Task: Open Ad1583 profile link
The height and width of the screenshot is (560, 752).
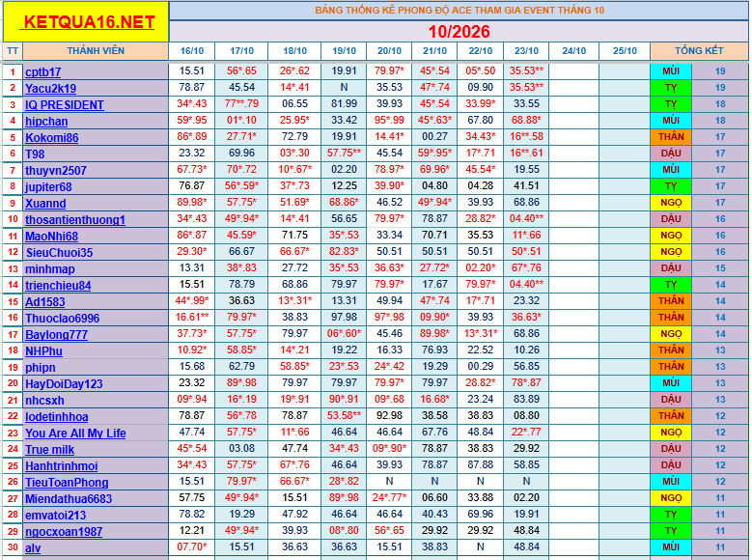Action: tap(45, 302)
